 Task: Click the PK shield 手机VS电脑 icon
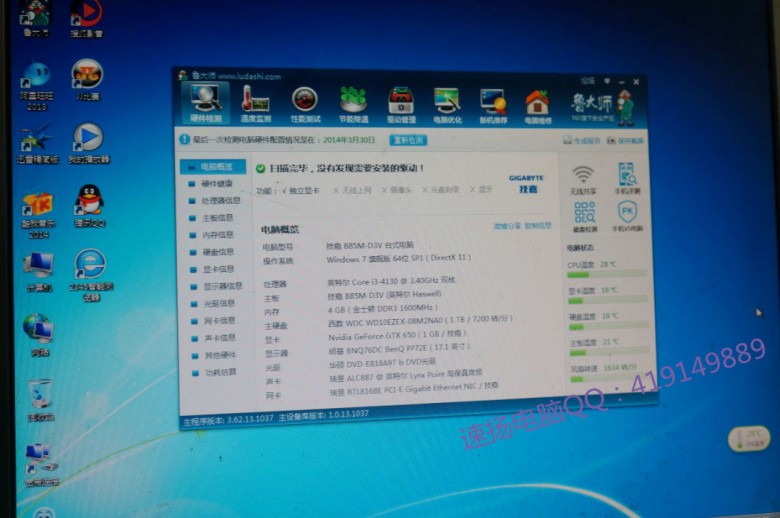coord(627,216)
